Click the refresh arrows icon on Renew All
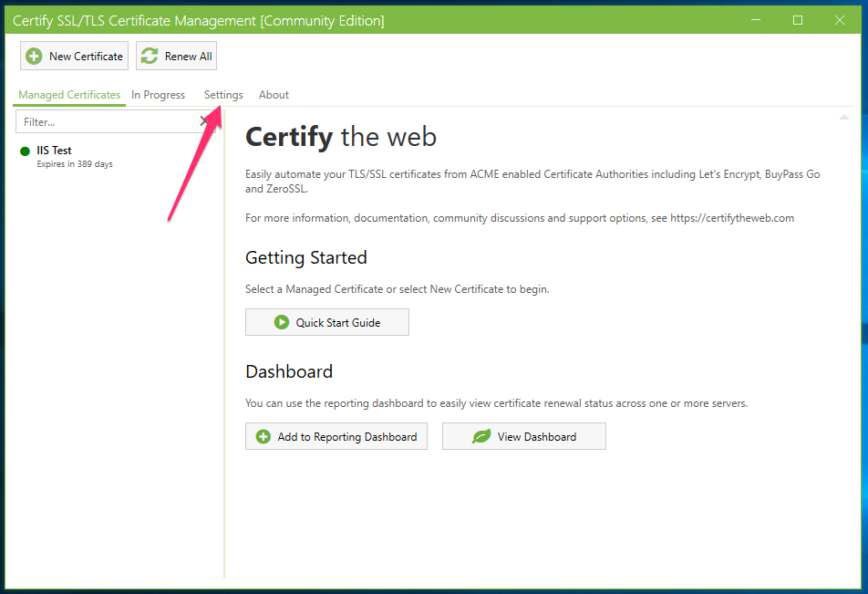 150,56
